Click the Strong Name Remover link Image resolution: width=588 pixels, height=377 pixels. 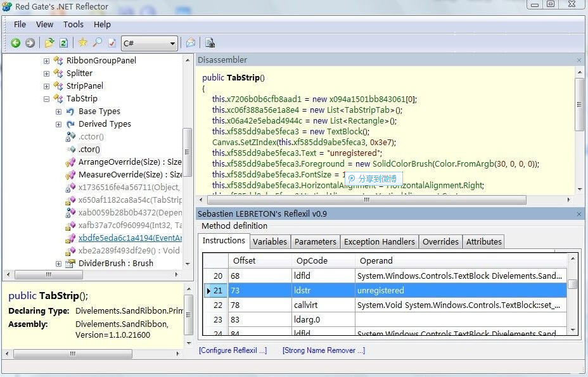[323, 350]
